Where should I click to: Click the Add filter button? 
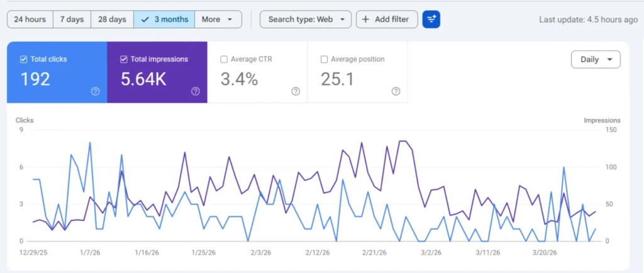coord(386,19)
